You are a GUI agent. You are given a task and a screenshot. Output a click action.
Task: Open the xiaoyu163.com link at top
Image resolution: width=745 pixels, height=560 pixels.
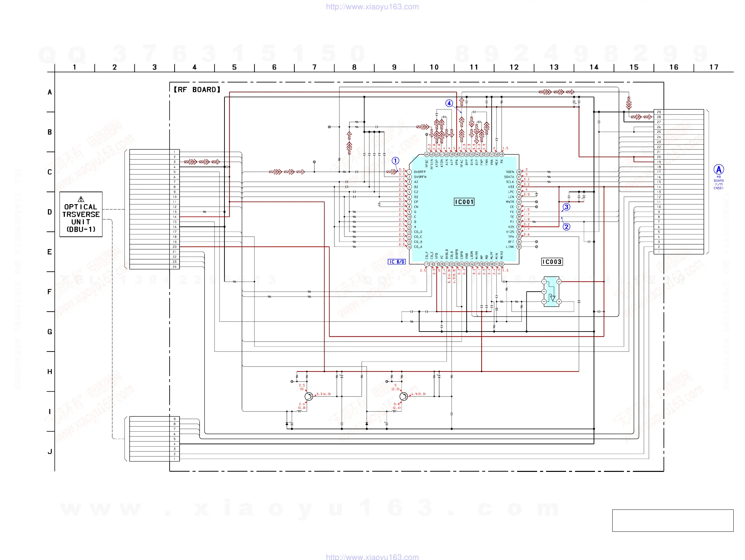(372, 7)
